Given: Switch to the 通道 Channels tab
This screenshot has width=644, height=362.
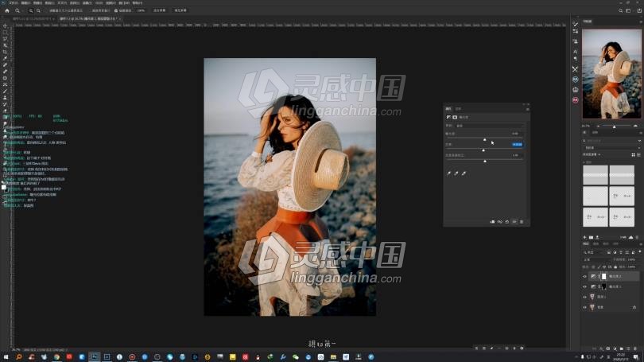Looking at the screenshot, I should [x=596, y=244].
